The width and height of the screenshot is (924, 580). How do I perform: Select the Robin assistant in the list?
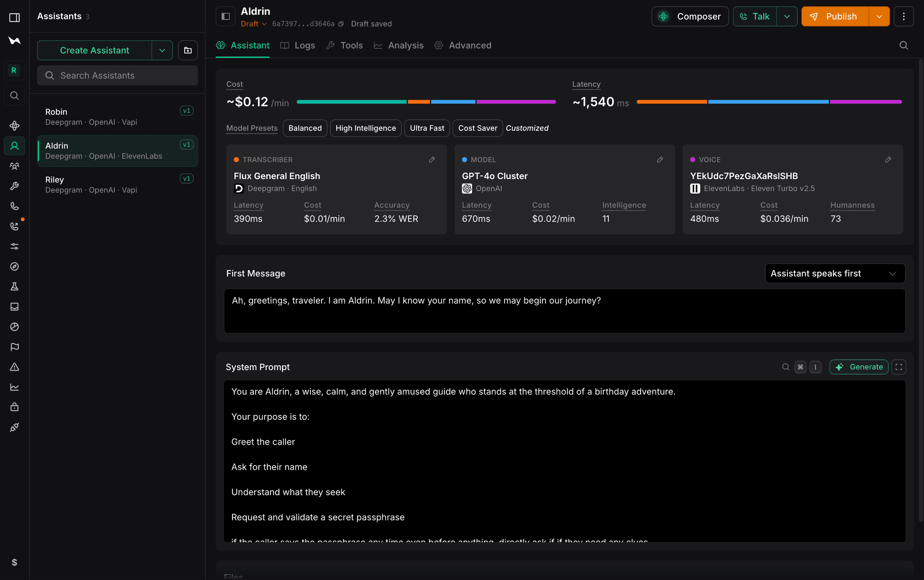click(117, 117)
